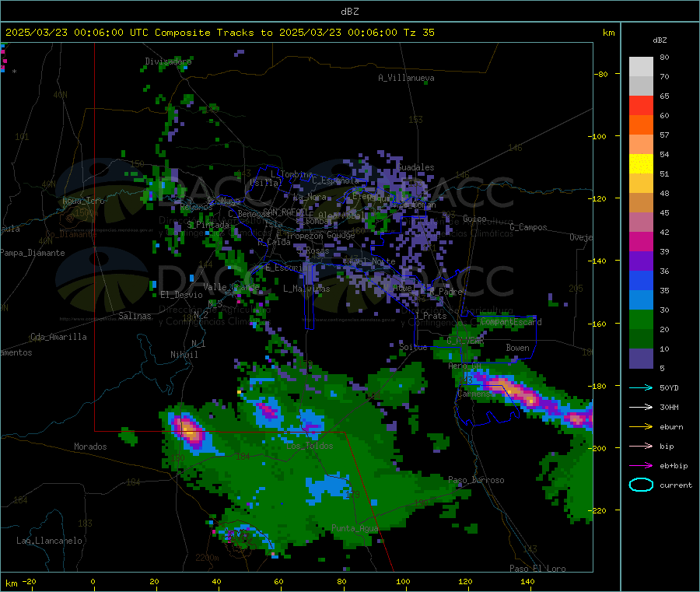Click the El_Desvio place label
Screen dimensions: 700x592
(x=182, y=295)
